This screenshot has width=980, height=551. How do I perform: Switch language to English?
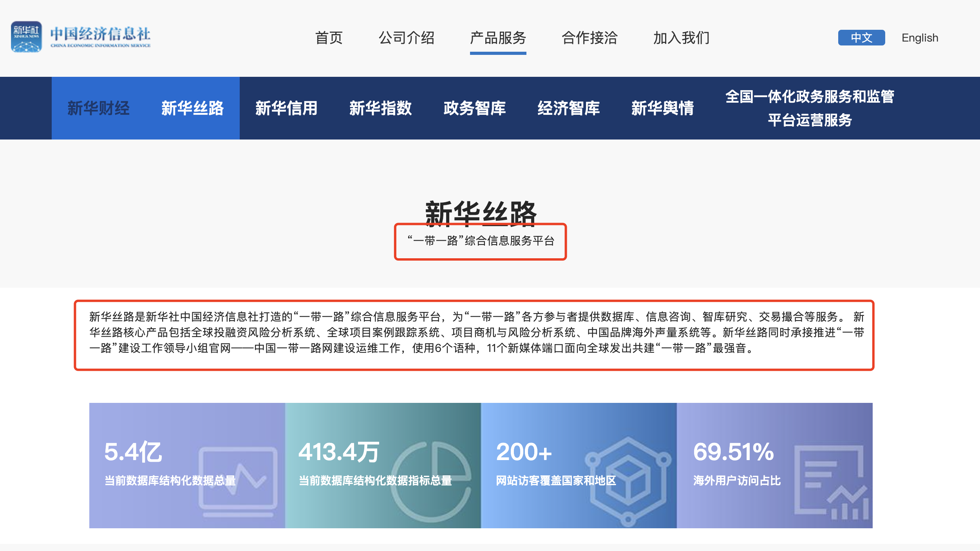click(x=919, y=38)
